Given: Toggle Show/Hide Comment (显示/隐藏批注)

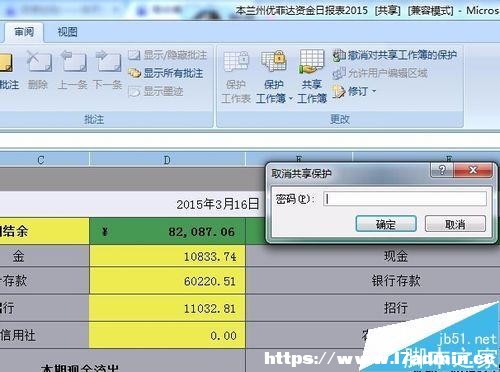Looking at the screenshot, I should point(168,55).
